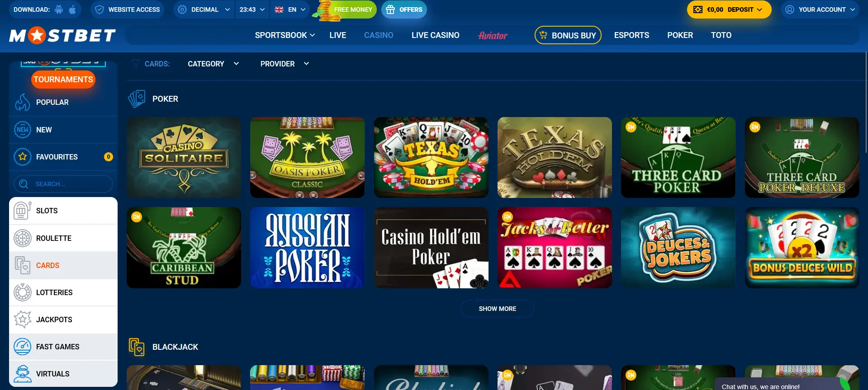868x390 pixels.
Task: Open the Popular flame icon section
Action: [x=22, y=103]
